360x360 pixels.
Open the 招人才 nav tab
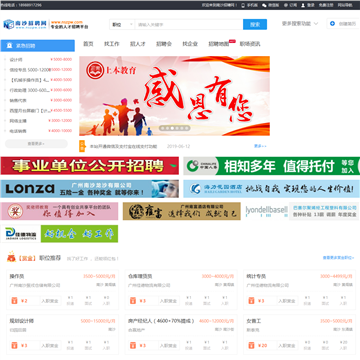click(138, 44)
